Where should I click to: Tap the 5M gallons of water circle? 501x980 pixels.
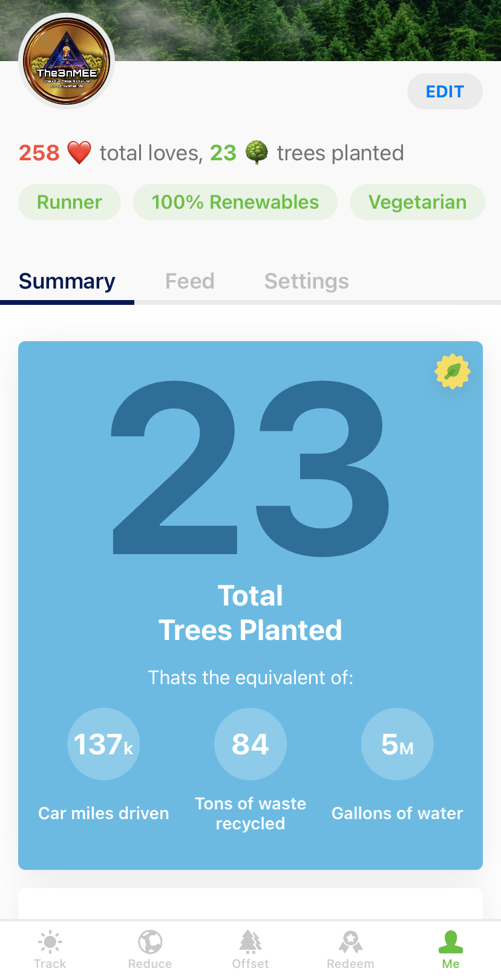tap(398, 744)
